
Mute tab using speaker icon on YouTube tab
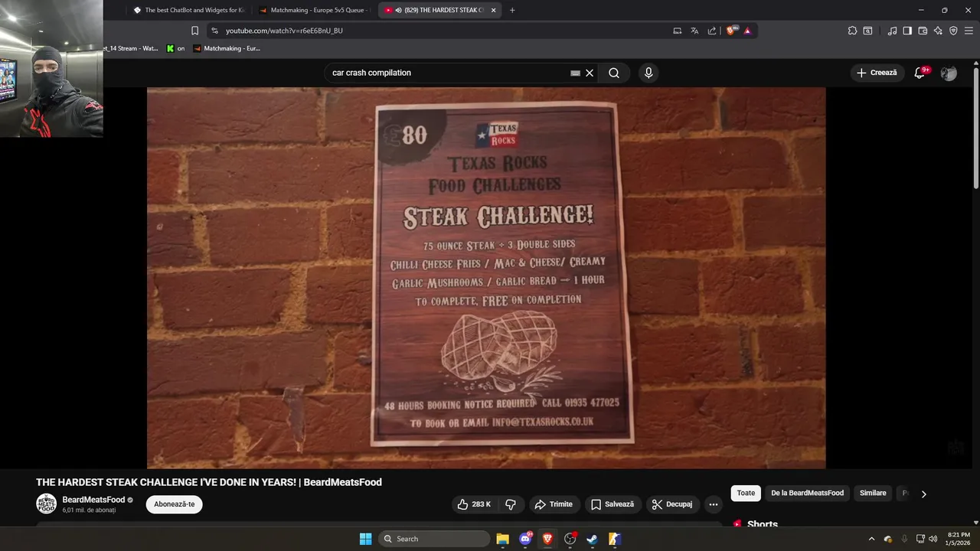point(399,10)
